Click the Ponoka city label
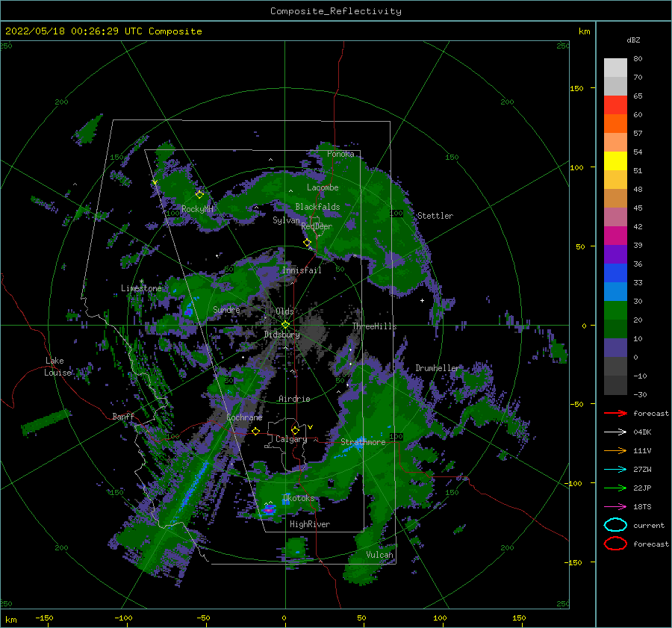Image resolution: width=672 pixels, height=628 pixels. (340, 154)
